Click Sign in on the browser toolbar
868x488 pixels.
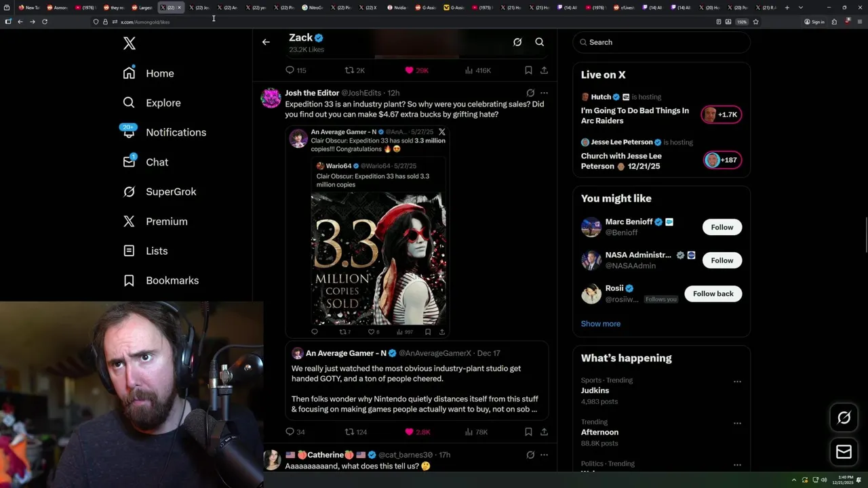[x=814, y=22]
